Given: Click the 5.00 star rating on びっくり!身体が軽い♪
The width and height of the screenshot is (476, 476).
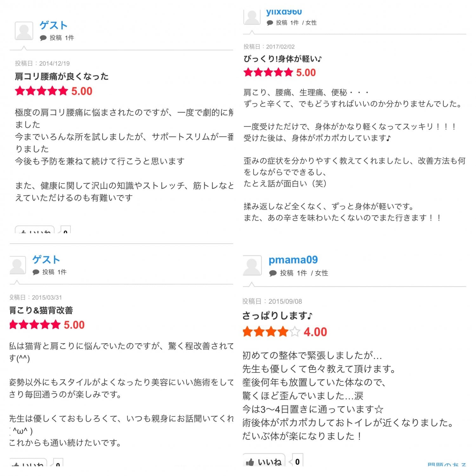Looking at the screenshot, I should pos(268,72).
